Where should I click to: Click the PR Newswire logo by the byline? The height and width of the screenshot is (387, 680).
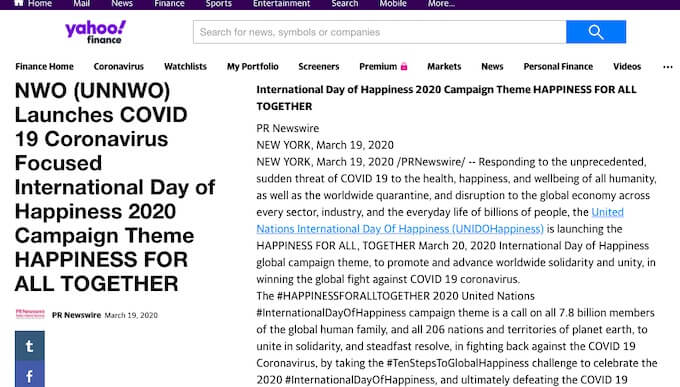(30, 314)
